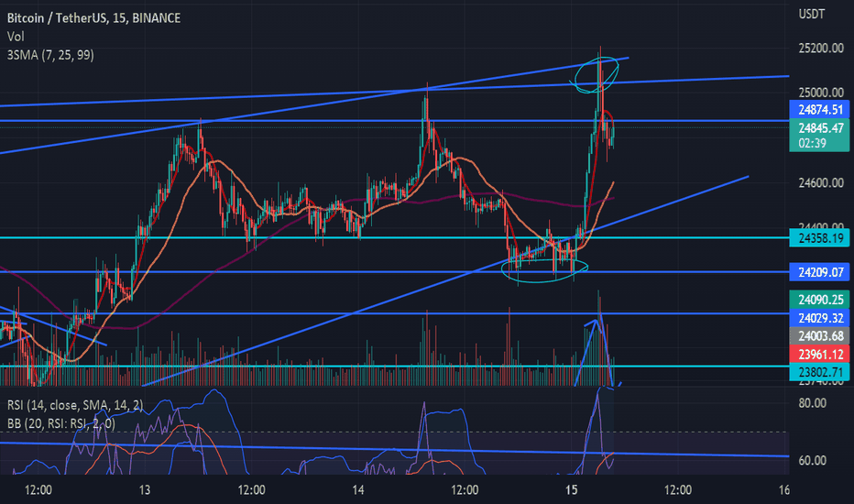The height and width of the screenshot is (504, 854).
Task: Click the RSI 60.00 axis value
Action: (812, 460)
